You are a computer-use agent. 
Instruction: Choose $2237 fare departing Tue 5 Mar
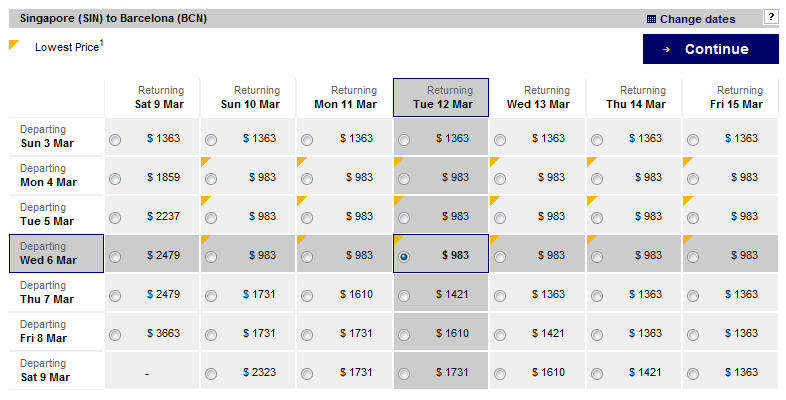[x=115, y=217]
